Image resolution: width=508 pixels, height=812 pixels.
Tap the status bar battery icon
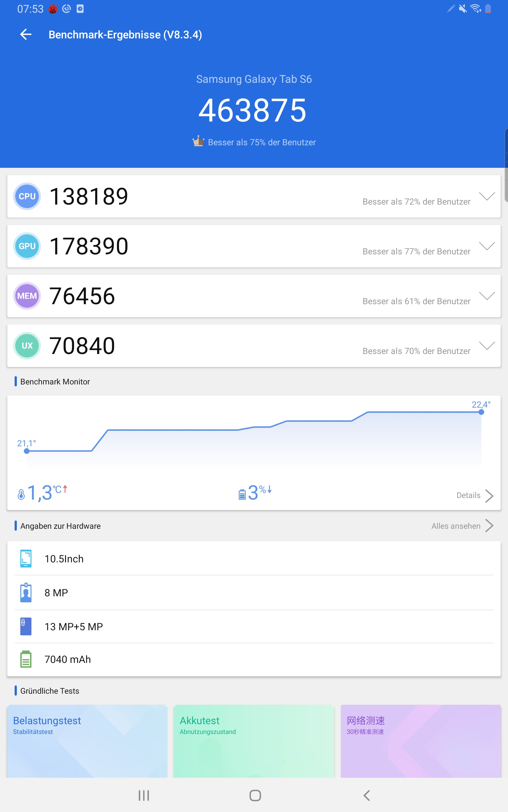pyautogui.click(x=488, y=8)
